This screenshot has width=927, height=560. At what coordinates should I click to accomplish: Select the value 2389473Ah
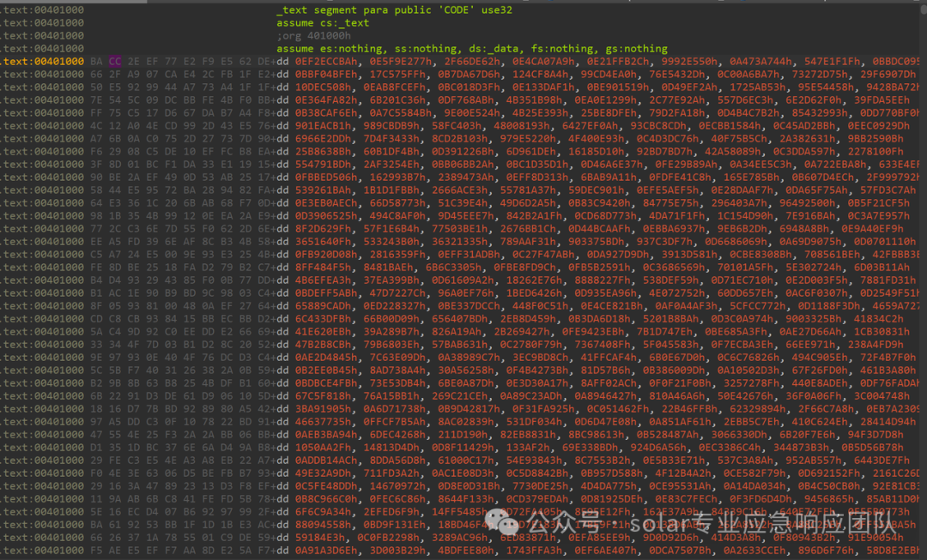(x=466, y=178)
